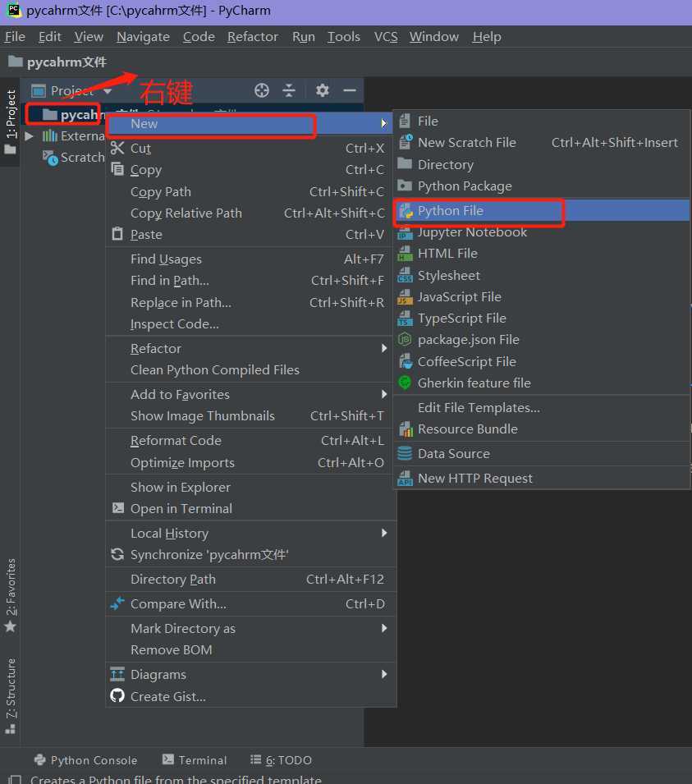Open the Project view dropdown arrow

108,91
